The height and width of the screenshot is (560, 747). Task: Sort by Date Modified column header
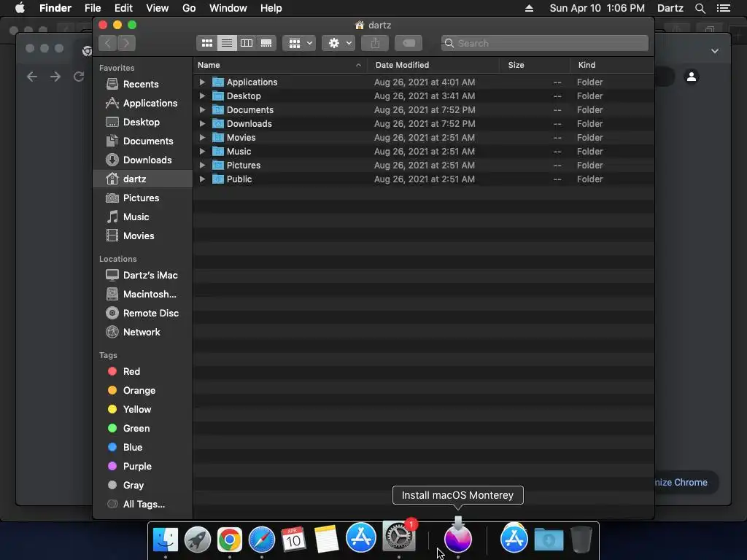pyautogui.click(x=433, y=65)
